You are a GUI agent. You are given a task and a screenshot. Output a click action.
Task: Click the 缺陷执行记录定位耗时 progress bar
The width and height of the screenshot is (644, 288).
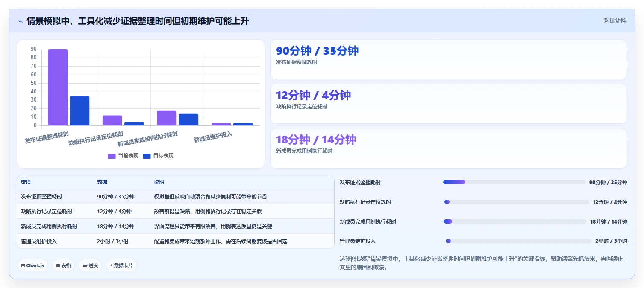click(x=517, y=202)
